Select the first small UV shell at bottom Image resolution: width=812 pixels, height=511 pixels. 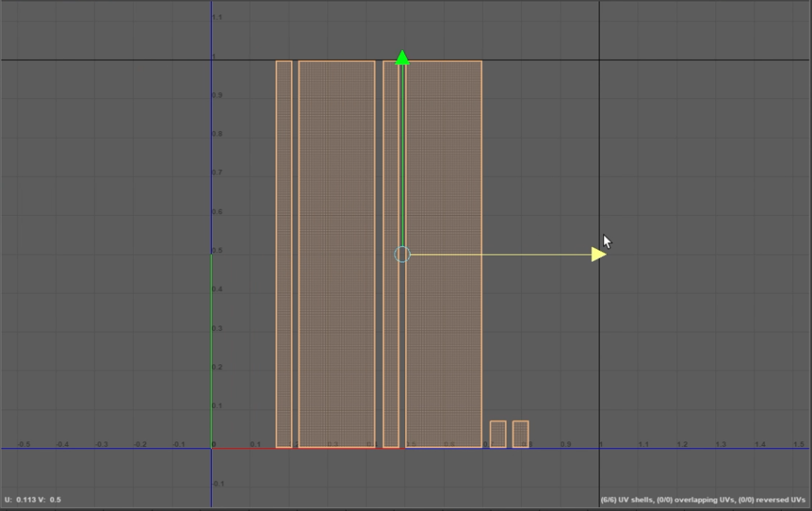[x=498, y=434]
